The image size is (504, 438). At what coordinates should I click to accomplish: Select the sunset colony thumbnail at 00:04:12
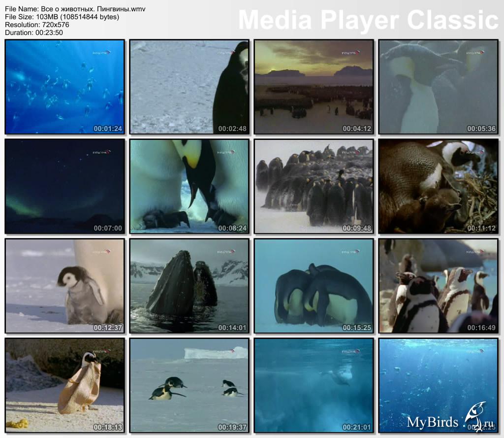314,87
